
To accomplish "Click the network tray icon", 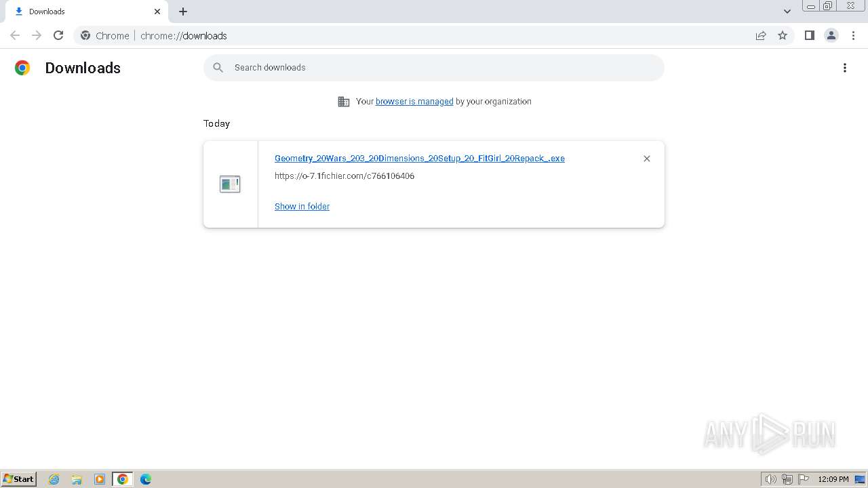I will click(x=787, y=479).
